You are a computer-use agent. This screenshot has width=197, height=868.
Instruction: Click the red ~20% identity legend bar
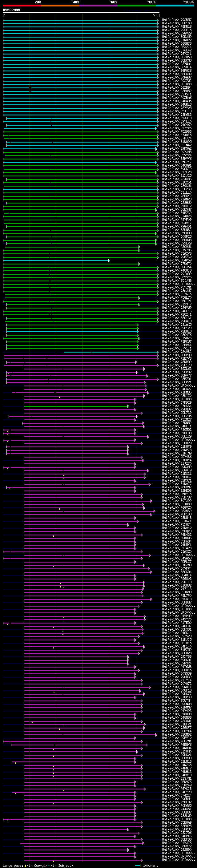[22, 6]
